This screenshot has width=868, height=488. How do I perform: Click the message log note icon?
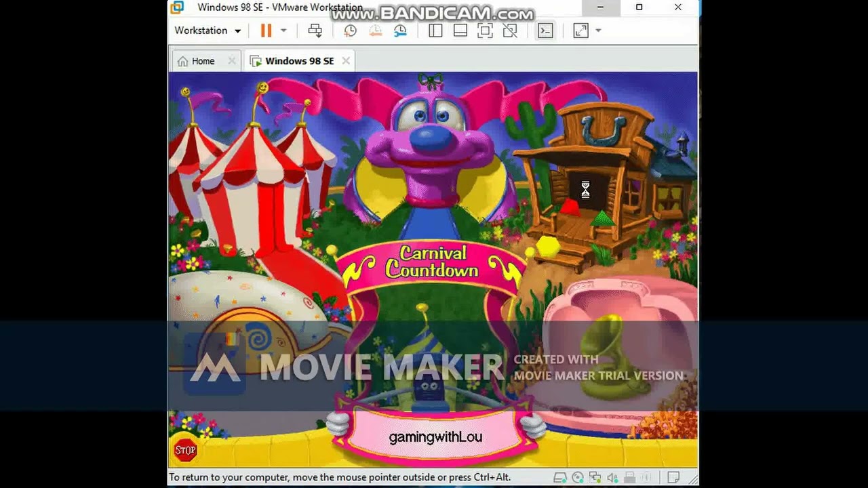pyautogui.click(x=673, y=478)
